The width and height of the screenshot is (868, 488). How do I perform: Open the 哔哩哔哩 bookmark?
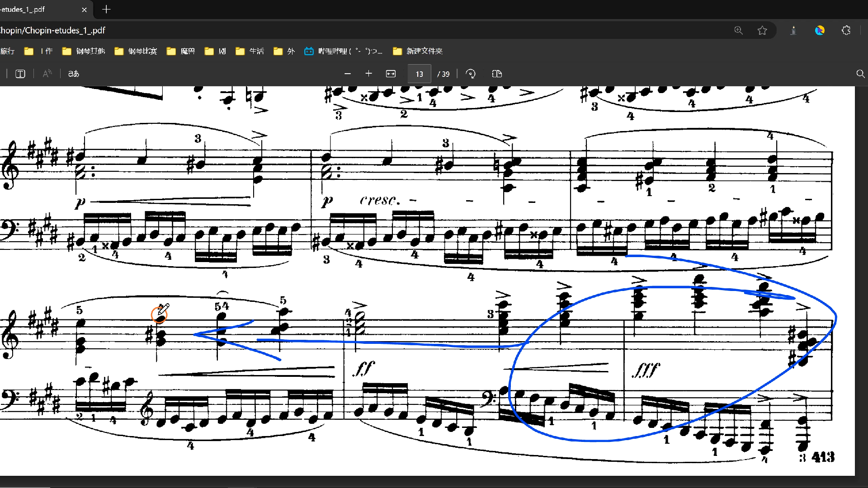pos(344,51)
